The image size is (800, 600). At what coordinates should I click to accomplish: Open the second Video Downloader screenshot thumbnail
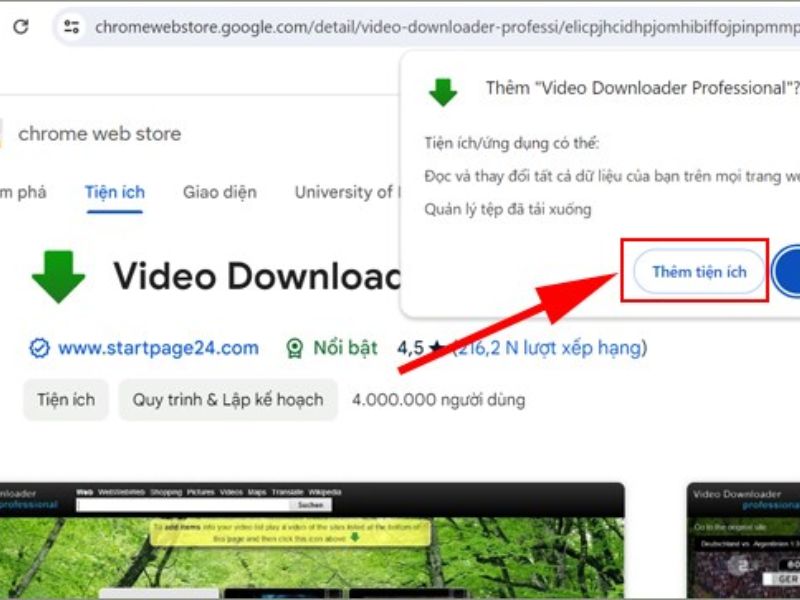point(743,540)
